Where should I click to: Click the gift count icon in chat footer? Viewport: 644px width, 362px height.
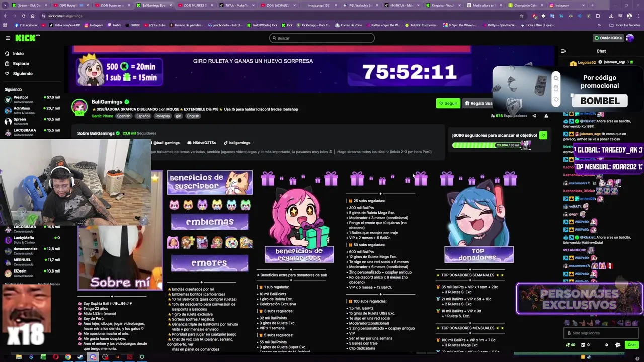[585, 345]
